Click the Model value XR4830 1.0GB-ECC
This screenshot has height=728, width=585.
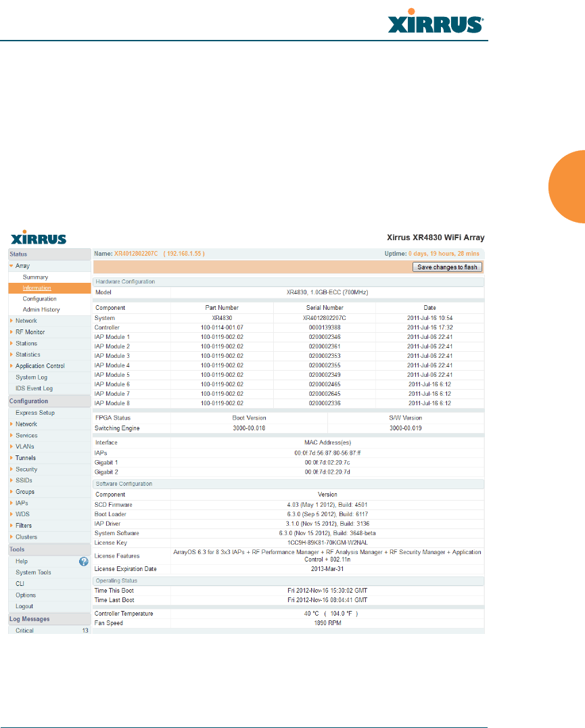[327, 292]
